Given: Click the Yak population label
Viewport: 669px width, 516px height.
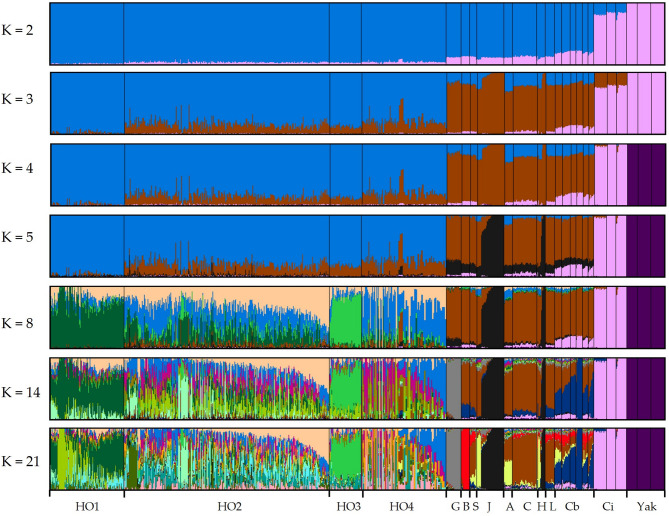Looking at the screenshot, I should click(646, 506).
